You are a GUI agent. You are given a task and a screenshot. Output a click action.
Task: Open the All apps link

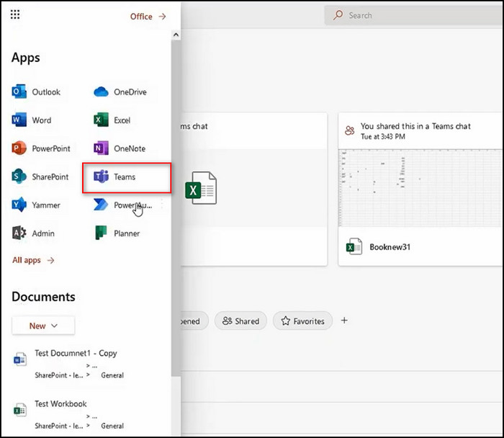pos(33,260)
